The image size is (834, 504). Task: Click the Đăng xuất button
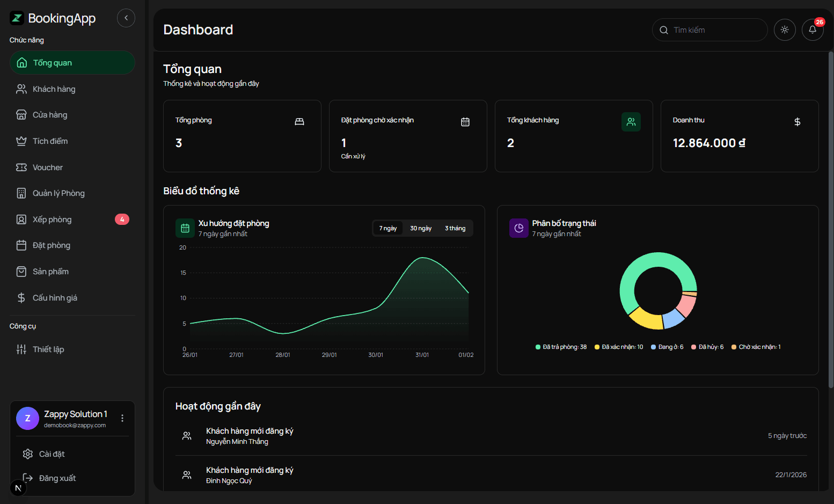tap(58, 478)
